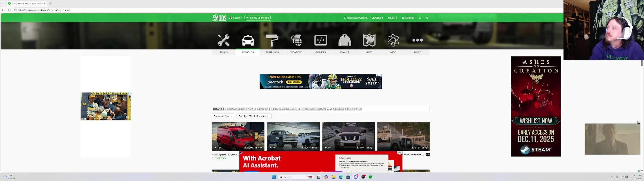This screenshot has height=181, width=644.
Task: Expand the English language dropdown
Action: point(236,18)
